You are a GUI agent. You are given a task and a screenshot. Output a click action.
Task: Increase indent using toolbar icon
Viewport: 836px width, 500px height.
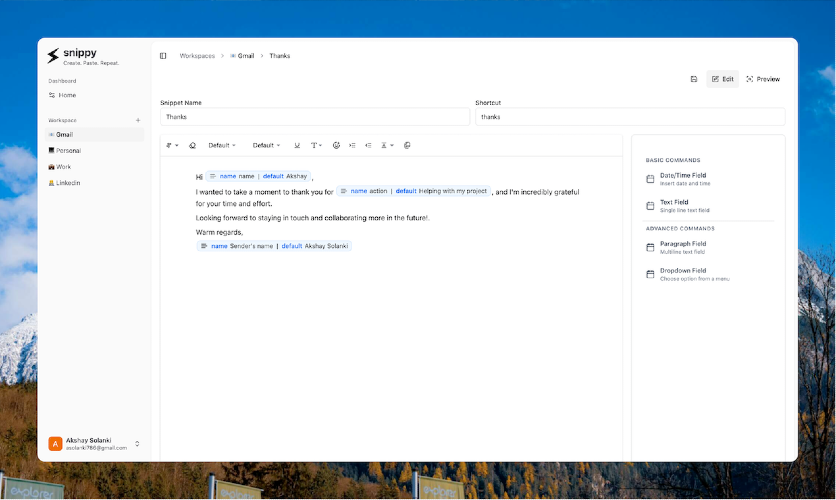click(x=352, y=146)
